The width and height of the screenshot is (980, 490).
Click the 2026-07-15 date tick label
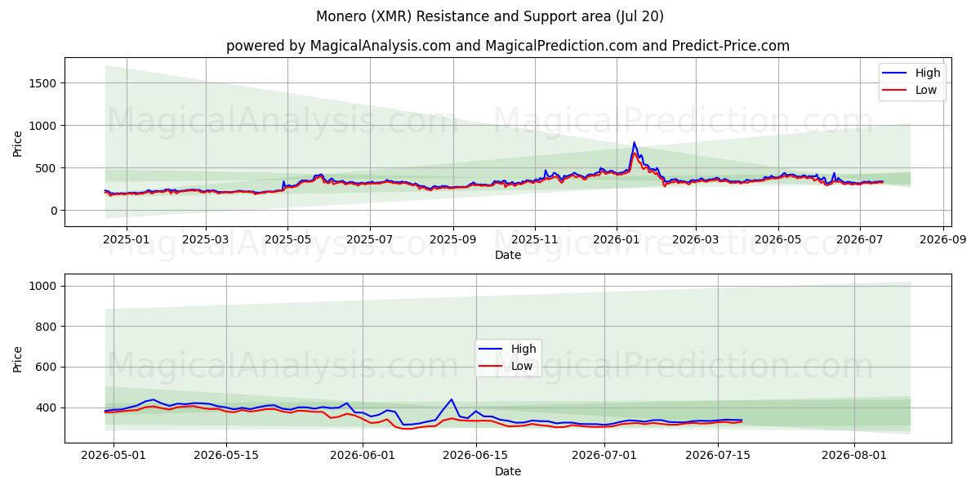(x=719, y=456)
